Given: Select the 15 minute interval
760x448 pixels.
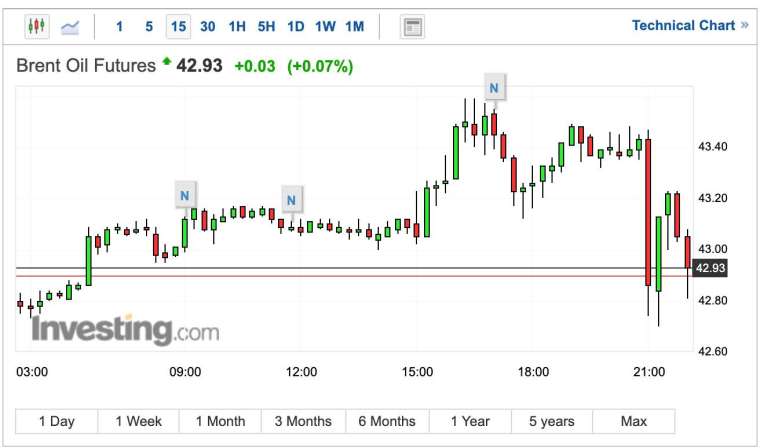Looking at the screenshot, I should pos(178,26).
